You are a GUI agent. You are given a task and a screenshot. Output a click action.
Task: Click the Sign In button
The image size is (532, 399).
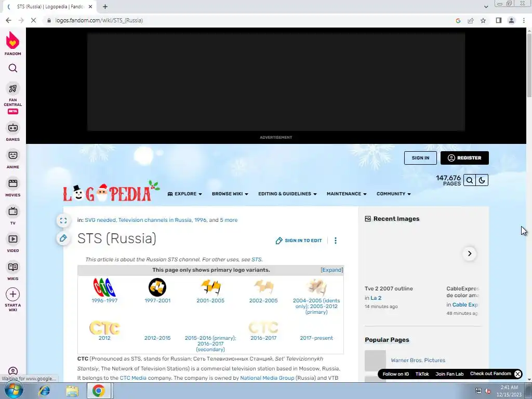[x=420, y=158]
